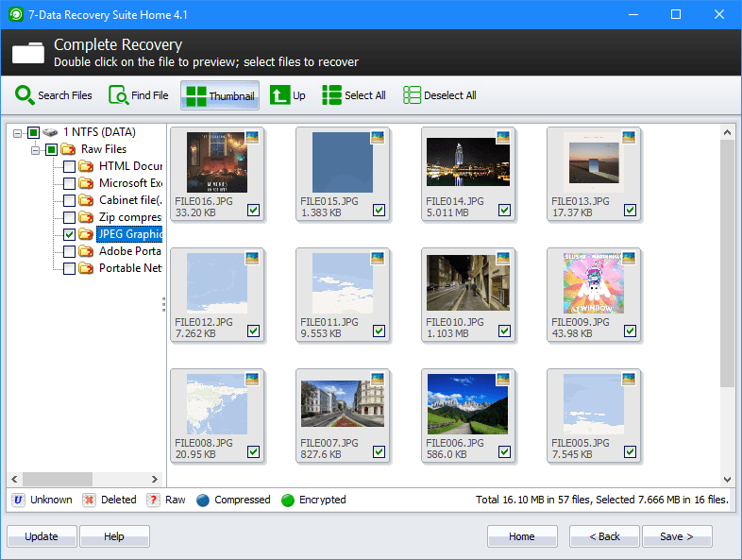Click the FILE006.JPG mountain thumbnail

coord(467,404)
